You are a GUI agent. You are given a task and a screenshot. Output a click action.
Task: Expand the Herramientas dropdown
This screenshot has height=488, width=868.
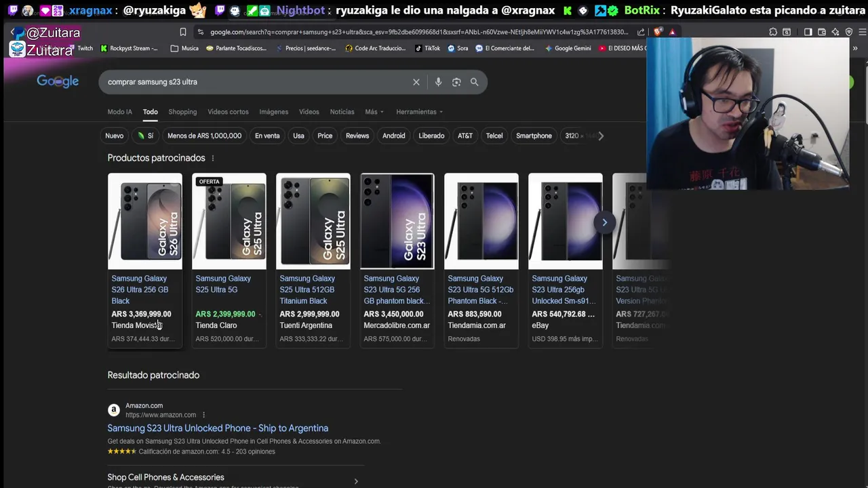419,112
